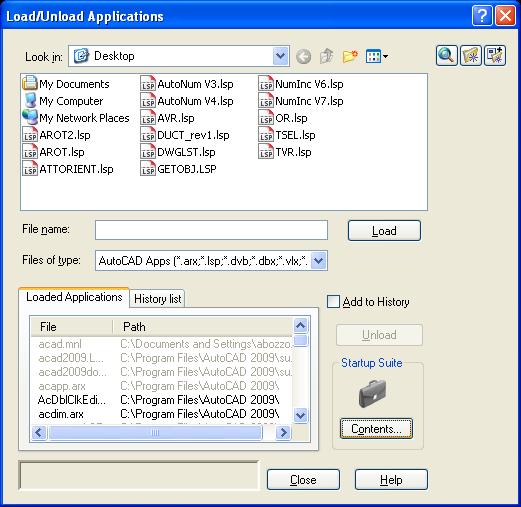This screenshot has width=521, height=507.
Task: Select the My Documents folder icon
Action: click(66, 84)
